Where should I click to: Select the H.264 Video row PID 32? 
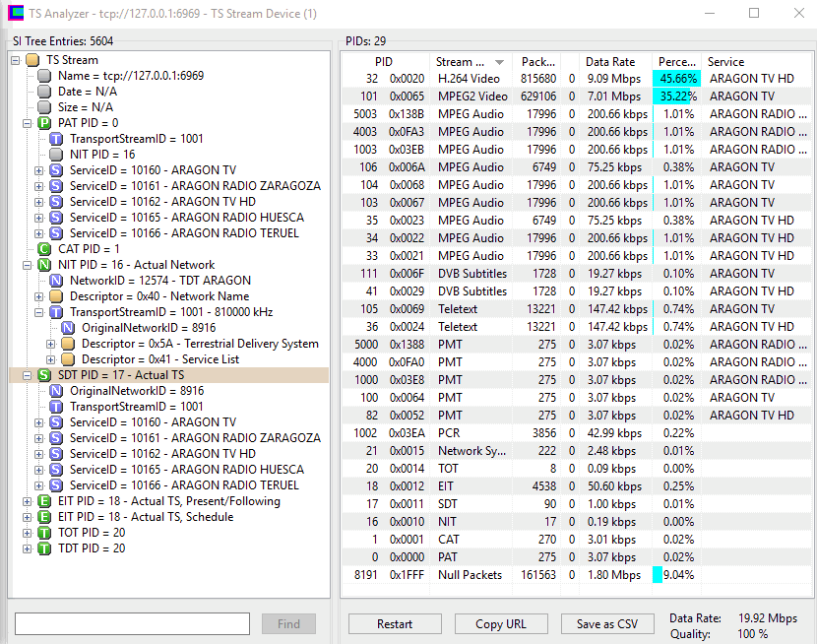[x=576, y=79]
